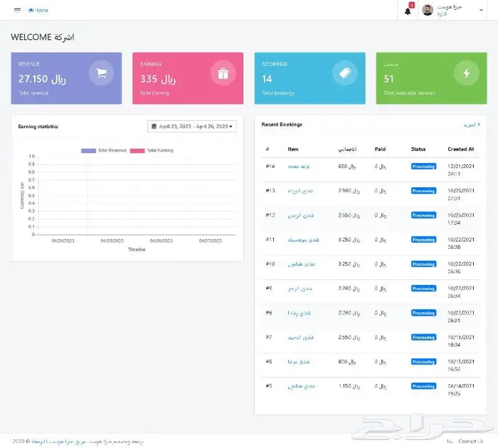Click the lightning bolt icon on services card
This screenshot has height=448, width=498.
(466, 73)
